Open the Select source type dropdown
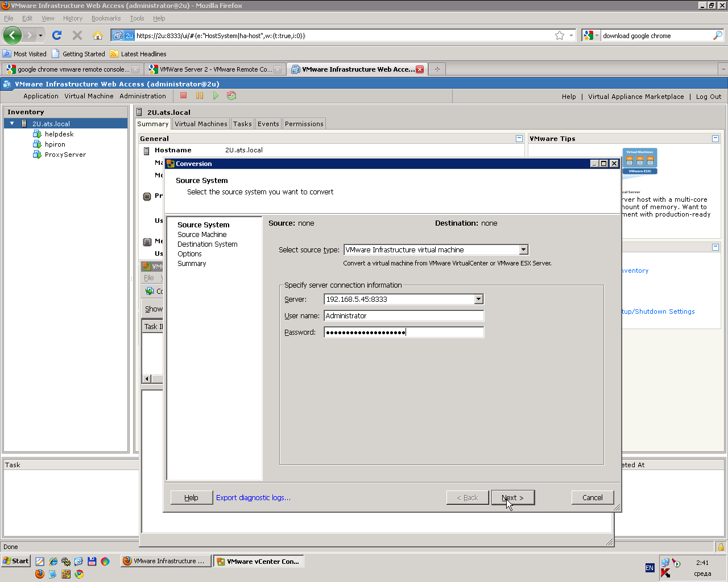Viewport: 728px width, 582px height. [523, 250]
